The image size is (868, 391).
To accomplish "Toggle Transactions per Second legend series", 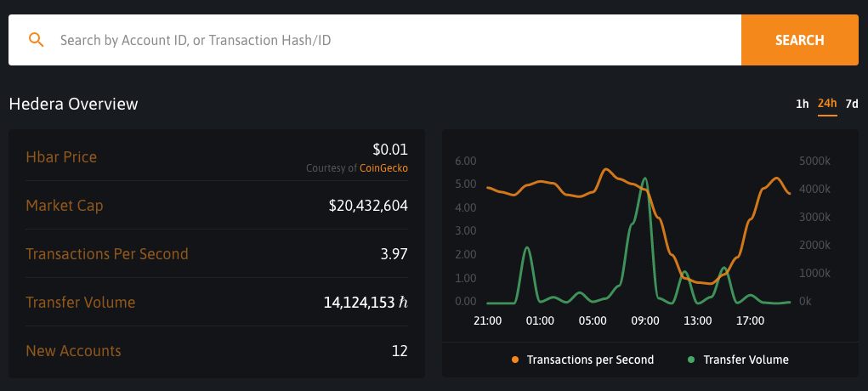I will (590, 360).
